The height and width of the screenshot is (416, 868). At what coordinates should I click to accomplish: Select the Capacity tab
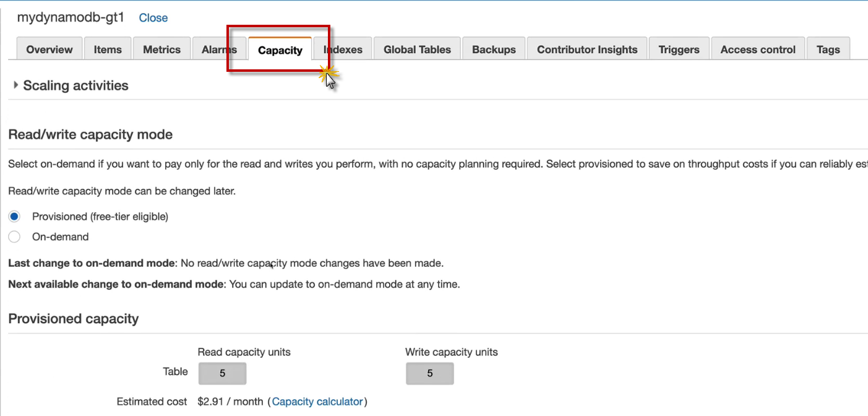(280, 50)
